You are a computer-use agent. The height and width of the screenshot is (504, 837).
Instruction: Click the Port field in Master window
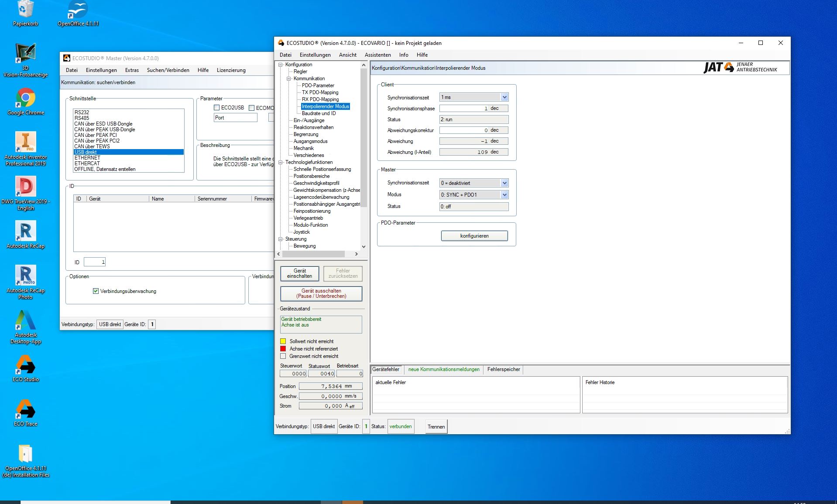click(x=236, y=118)
